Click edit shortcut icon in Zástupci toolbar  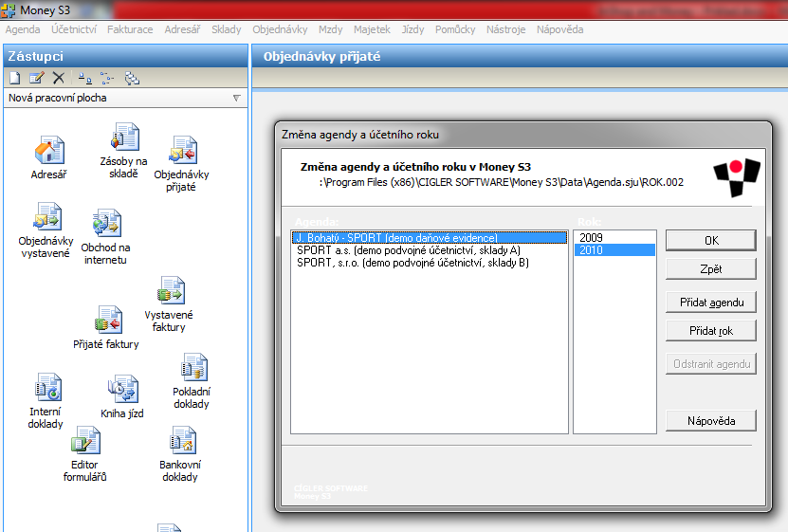37,78
